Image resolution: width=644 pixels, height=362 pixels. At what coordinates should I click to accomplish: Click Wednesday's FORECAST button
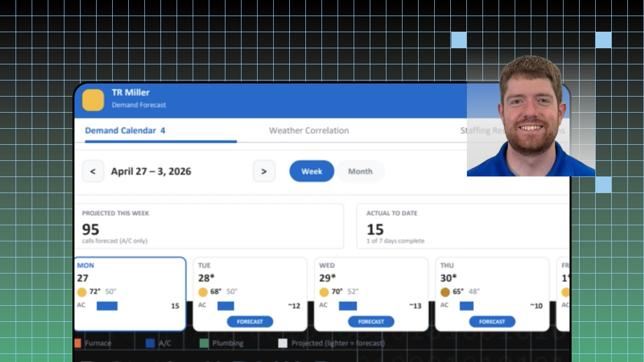click(371, 322)
